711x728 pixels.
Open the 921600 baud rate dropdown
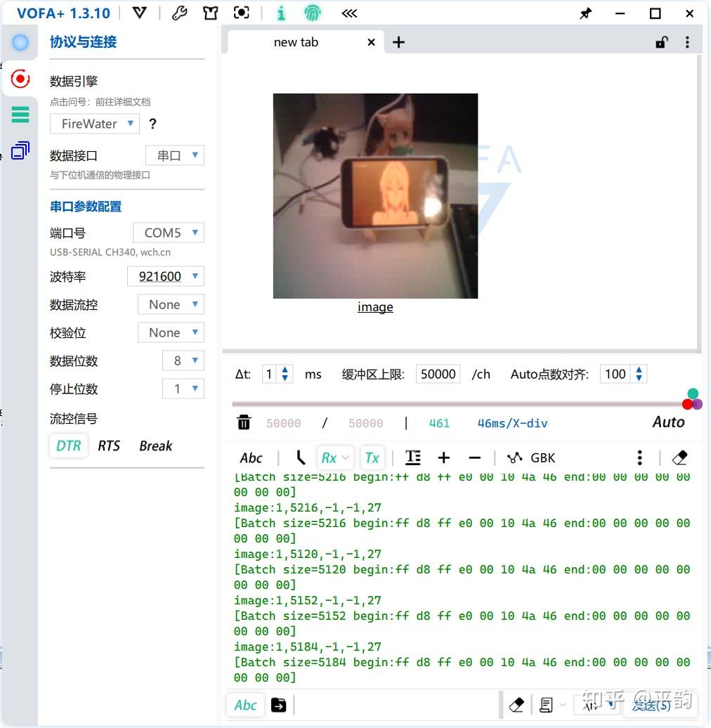(166, 277)
